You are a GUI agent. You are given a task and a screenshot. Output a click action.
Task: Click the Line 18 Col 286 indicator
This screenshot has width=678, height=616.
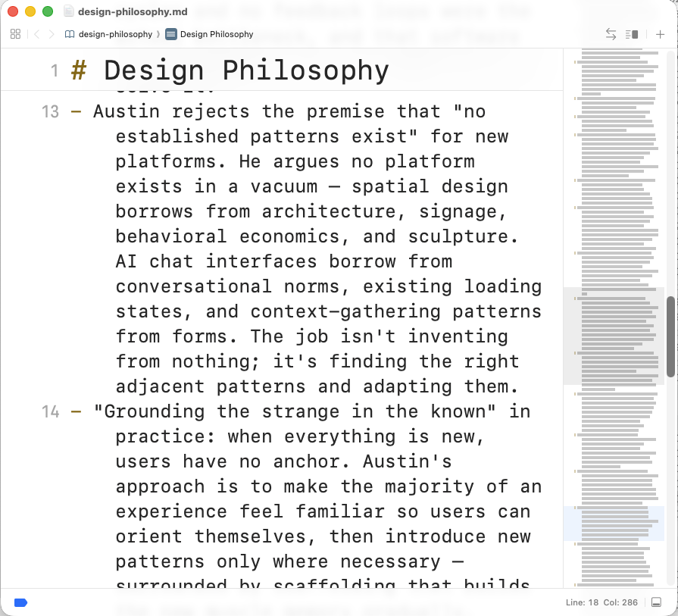[x=604, y=602]
